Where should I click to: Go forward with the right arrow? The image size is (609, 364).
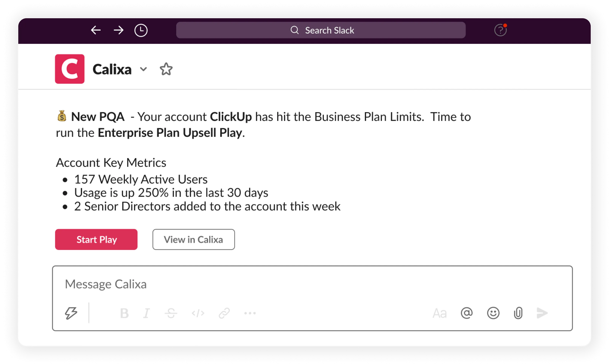coord(118,30)
